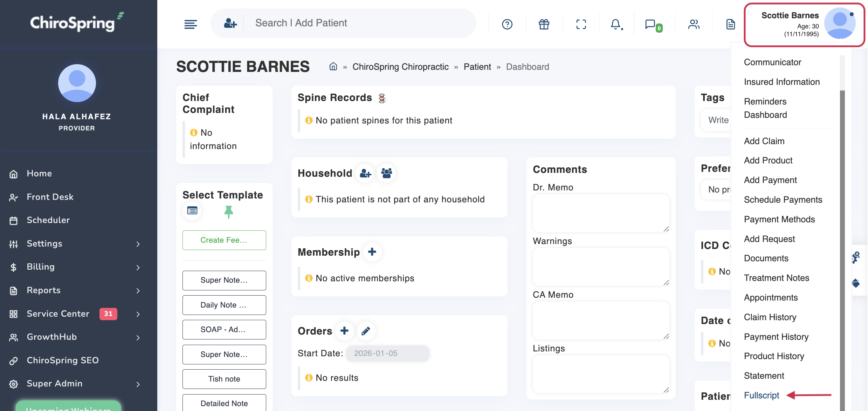Click the Add Patient icon beside the search bar
868x411 pixels.
click(x=230, y=23)
